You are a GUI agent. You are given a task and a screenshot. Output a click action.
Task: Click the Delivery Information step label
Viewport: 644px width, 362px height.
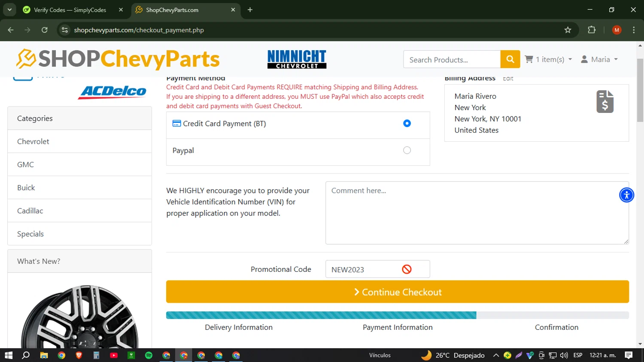(239, 327)
